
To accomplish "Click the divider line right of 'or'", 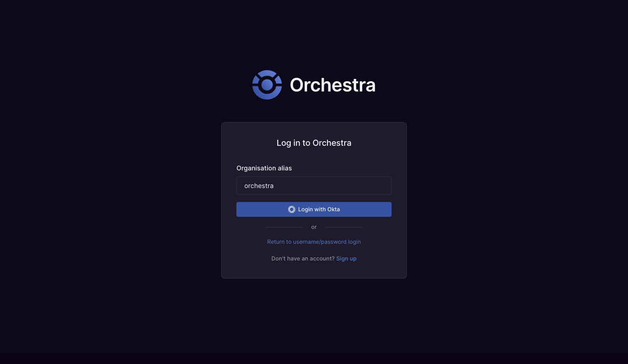I will click(x=344, y=227).
